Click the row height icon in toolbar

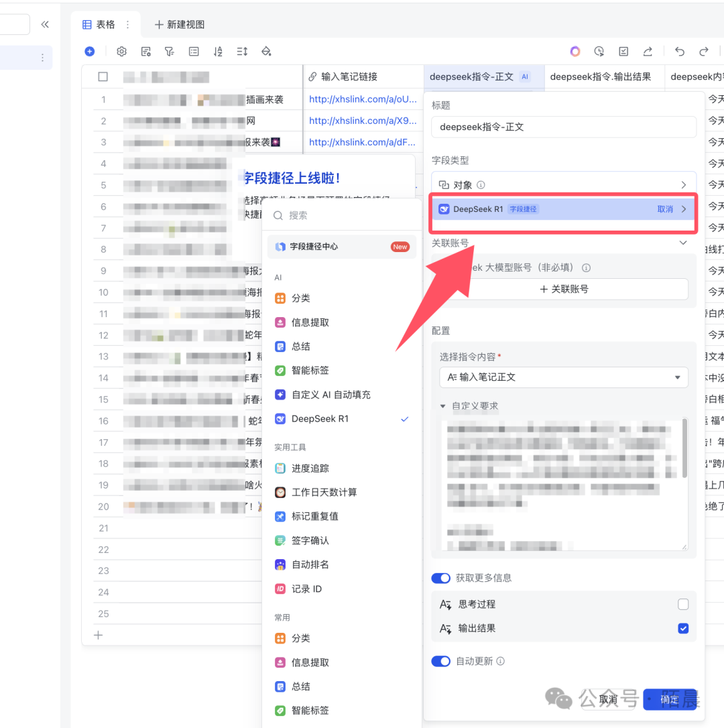coord(242,52)
